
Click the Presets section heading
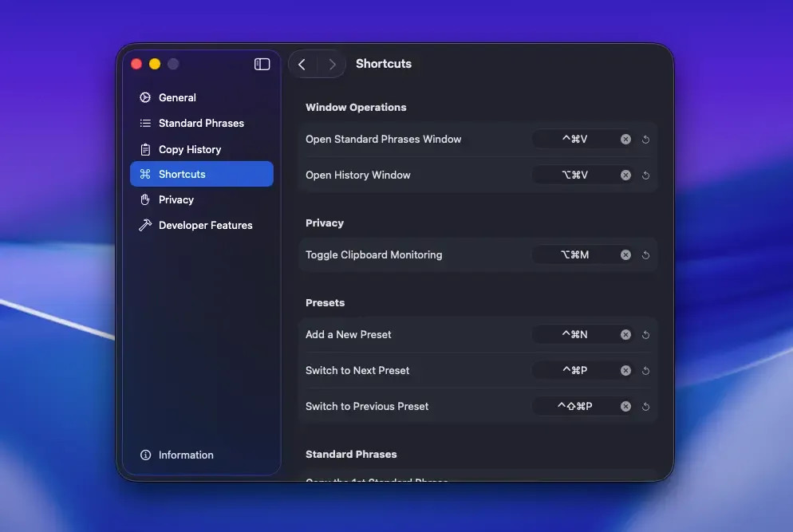coord(325,303)
